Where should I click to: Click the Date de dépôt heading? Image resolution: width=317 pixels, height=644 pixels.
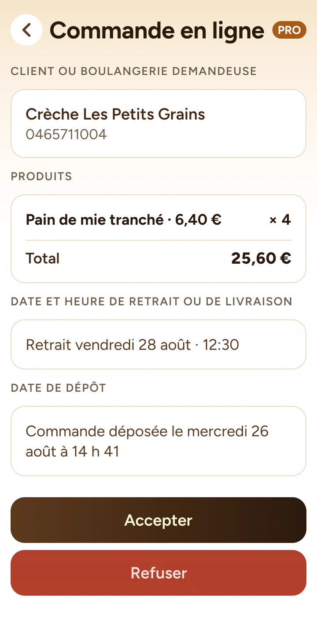59,388
